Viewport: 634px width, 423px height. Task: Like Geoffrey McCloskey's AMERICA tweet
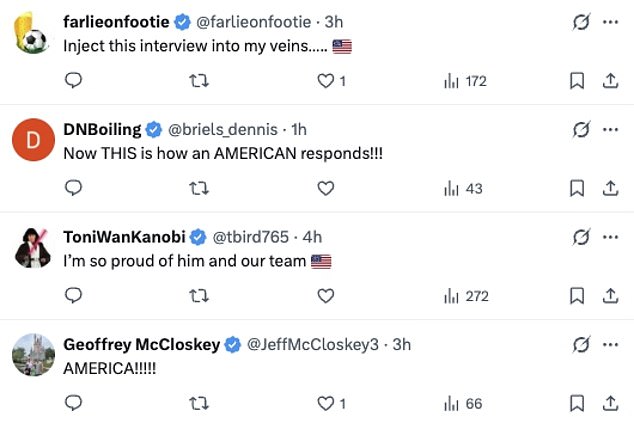point(324,403)
